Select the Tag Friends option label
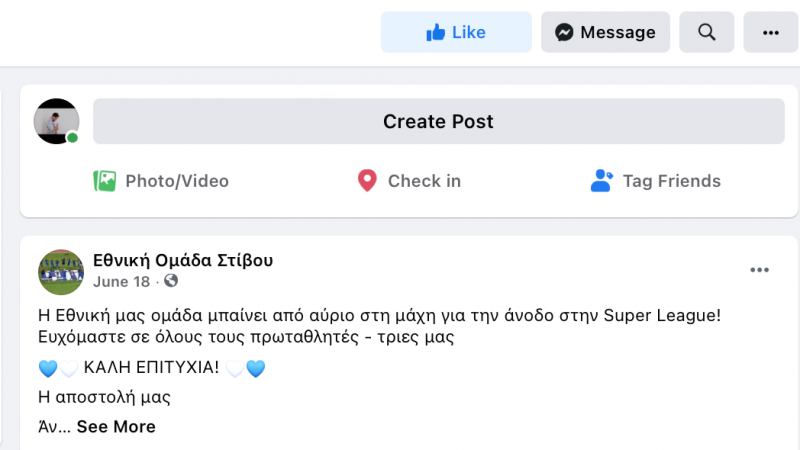The height and width of the screenshot is (450, 800). pos(671,181)
